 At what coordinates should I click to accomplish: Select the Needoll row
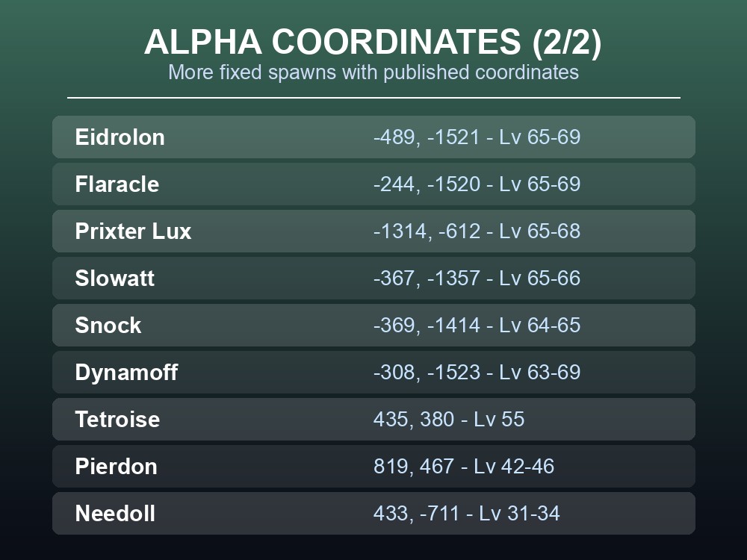[373, 514]
